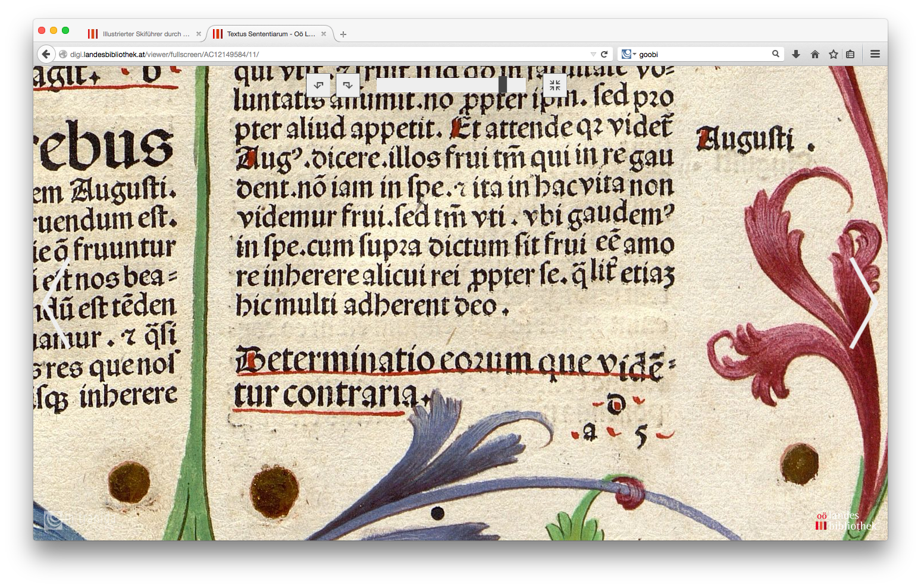The height and width of the screenshot is (588, 921).
Task: Reload the current page
Action: [x=604, y=54]
